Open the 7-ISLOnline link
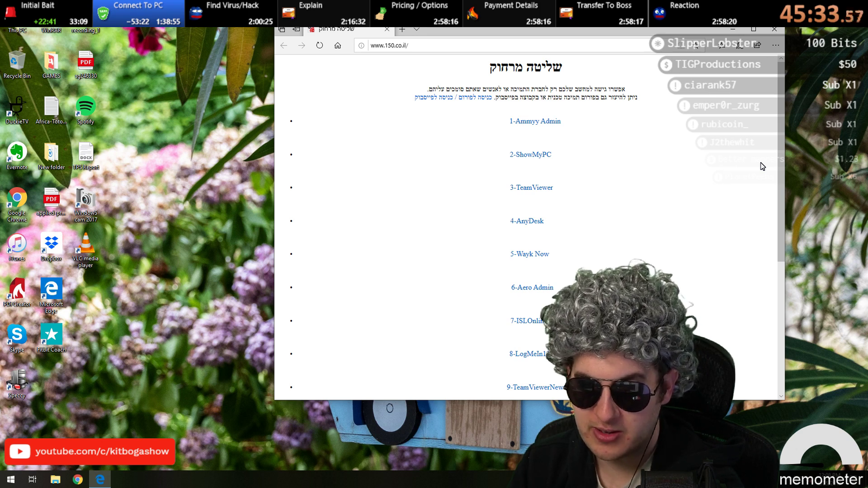The image size is (868, 488). 526,320
